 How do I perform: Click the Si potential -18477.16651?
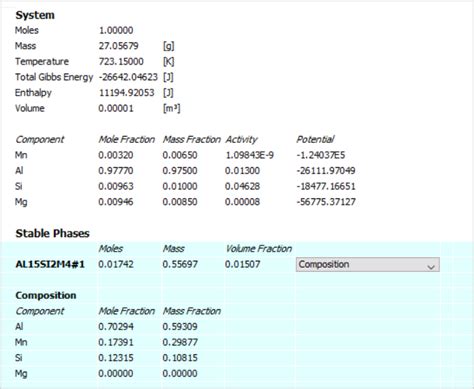[326, 186]
